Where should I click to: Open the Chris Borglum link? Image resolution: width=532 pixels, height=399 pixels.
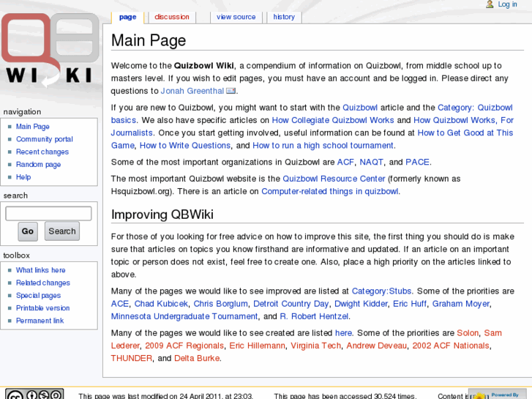pos(220,304)
